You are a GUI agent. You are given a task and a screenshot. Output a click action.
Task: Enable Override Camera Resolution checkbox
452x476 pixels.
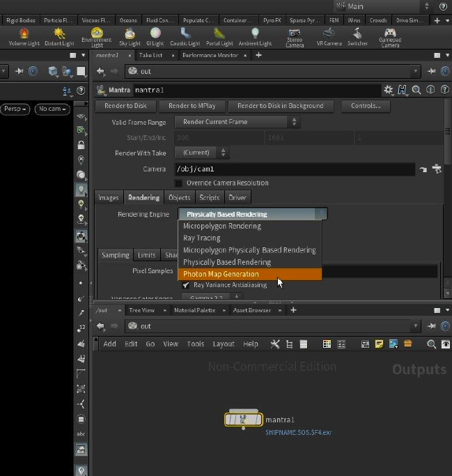(179, 183)
